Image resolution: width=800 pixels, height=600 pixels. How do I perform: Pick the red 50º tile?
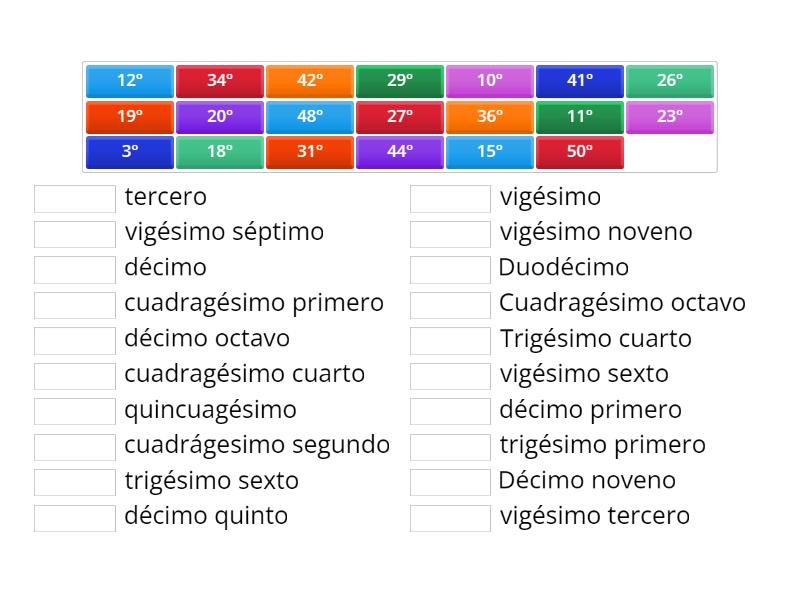(x=580, y=152)
